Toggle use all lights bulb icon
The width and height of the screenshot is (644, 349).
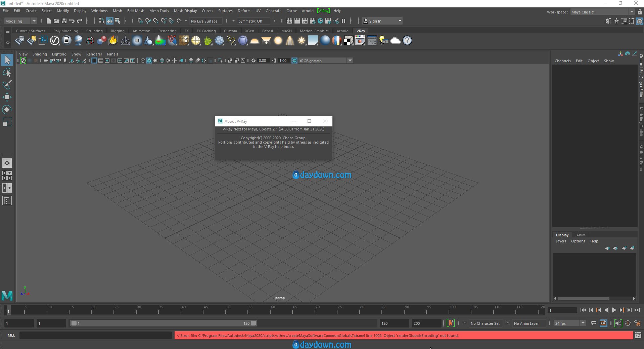(x=175, y=61)
